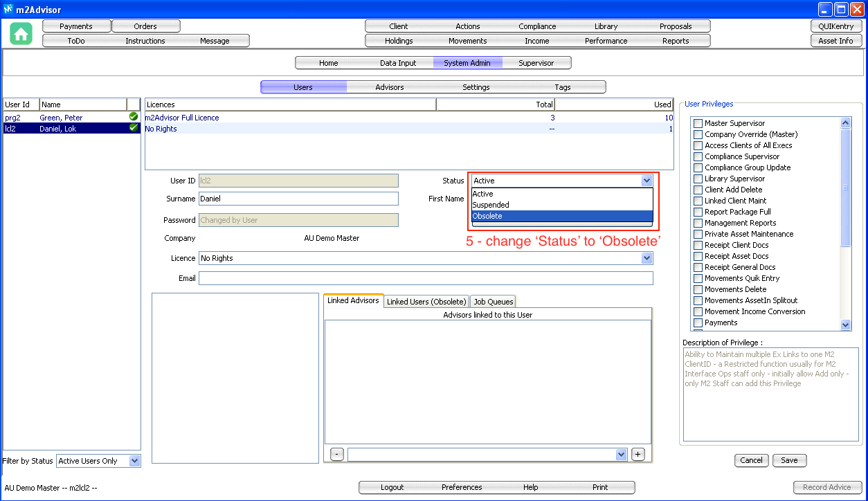This screenshot has width=868, height=501.
Task: Click the m2Advisor title bar logo
Action: pyautogui.click(x=8, y=10)
